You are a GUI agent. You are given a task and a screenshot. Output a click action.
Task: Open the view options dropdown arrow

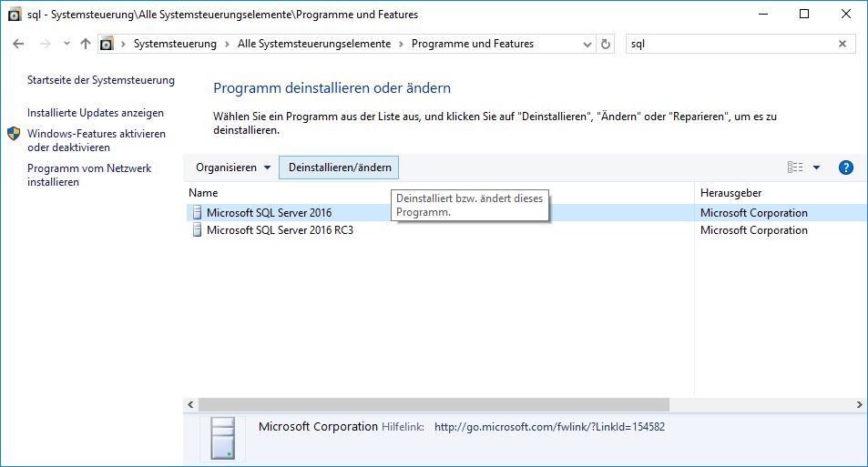(816, 168)
